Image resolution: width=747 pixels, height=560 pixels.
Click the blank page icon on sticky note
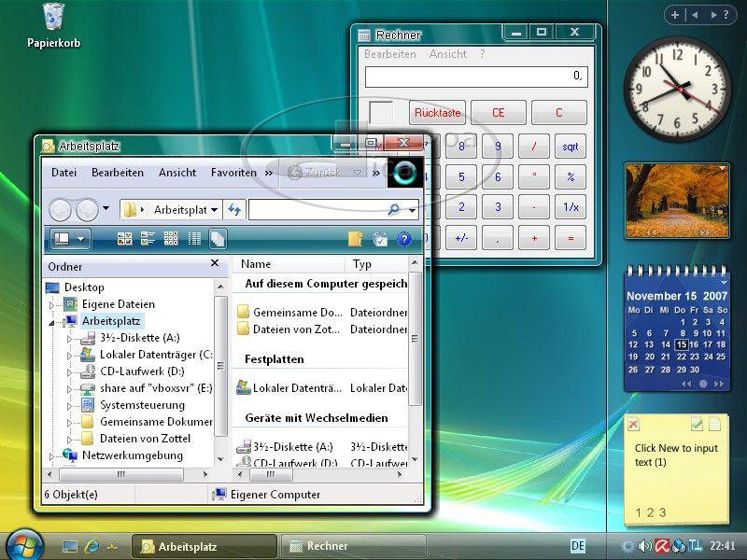click(714, 425)
